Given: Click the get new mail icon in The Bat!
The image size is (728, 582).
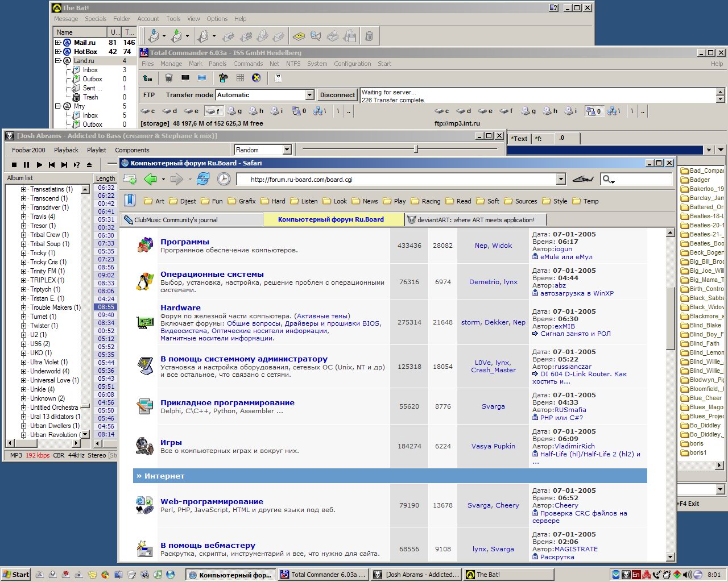Looking at the screenshot, I should [154, 36].
